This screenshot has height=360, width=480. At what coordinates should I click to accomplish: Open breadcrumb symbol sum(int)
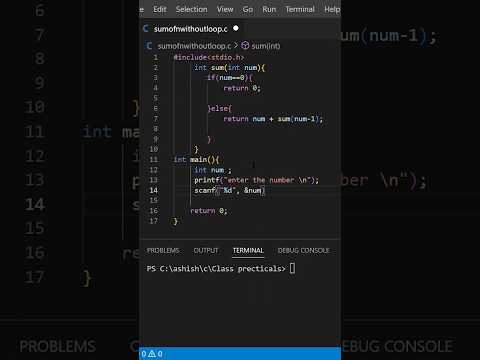266,46
